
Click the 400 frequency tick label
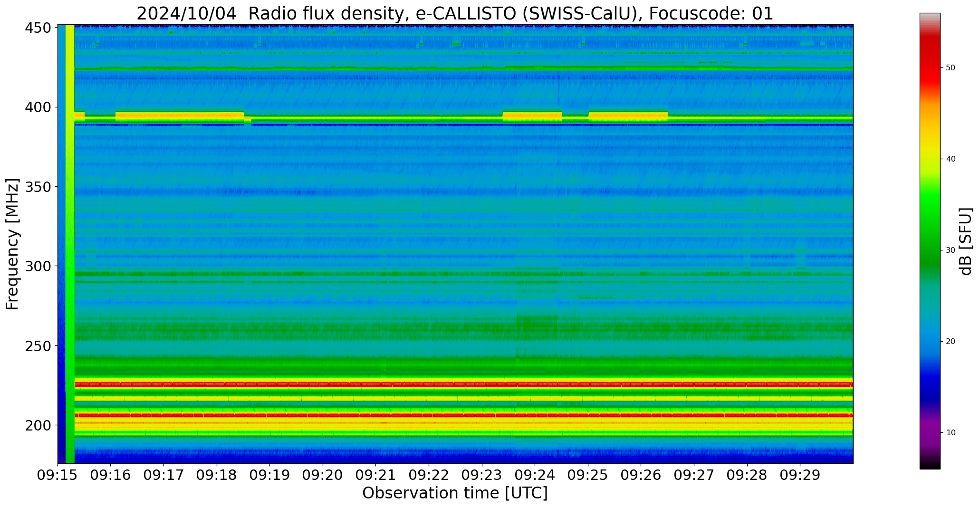pos(38,107)
